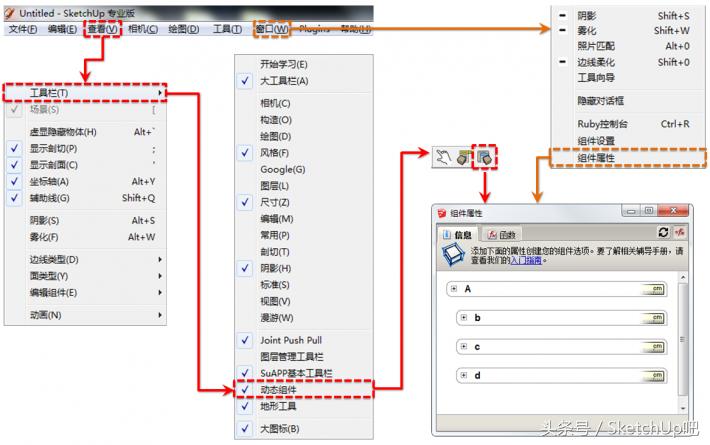Open the 编辑组件(E) submenu
Image resolution: width=710 pixels, height=445 pixels.
point(85,292)
